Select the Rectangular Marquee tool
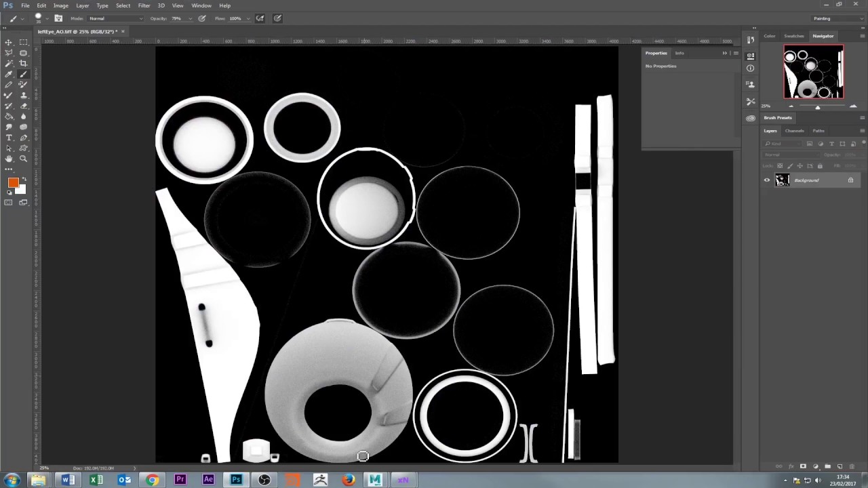 point(24,42)
